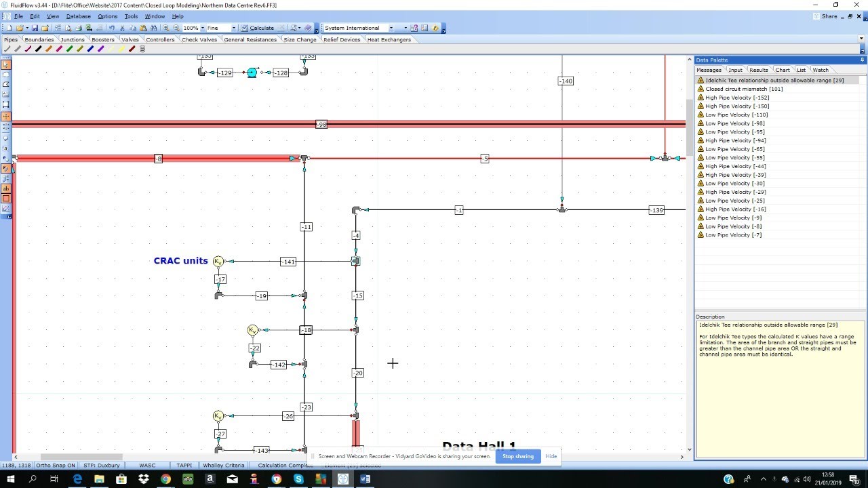Toggle Ortho Snap ON in the status bar

[56, 466]
